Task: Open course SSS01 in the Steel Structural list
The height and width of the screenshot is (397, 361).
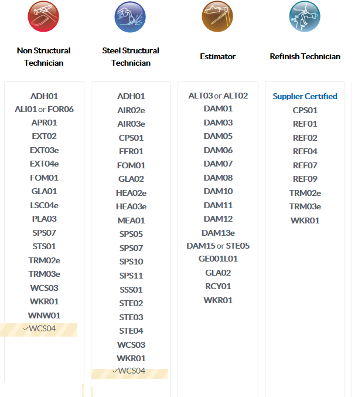Action: click(x=131, y=290)
